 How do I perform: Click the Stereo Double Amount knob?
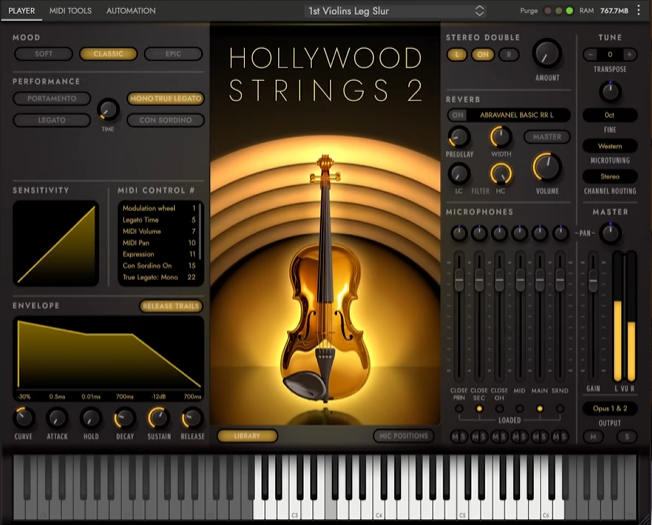point(547,53)
